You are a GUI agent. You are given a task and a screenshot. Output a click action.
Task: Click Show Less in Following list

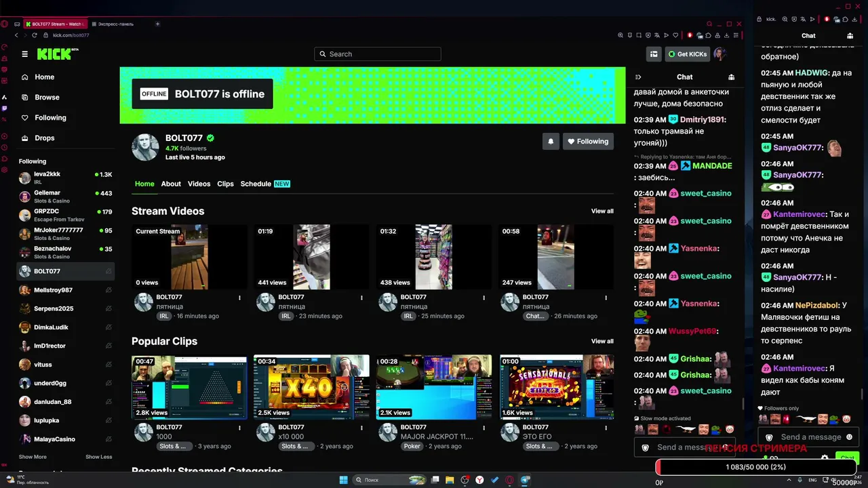click(99, 457)
